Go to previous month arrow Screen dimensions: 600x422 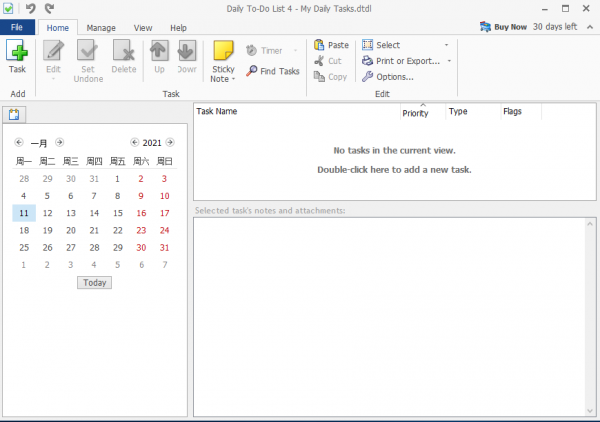click(x=19, y=142)
